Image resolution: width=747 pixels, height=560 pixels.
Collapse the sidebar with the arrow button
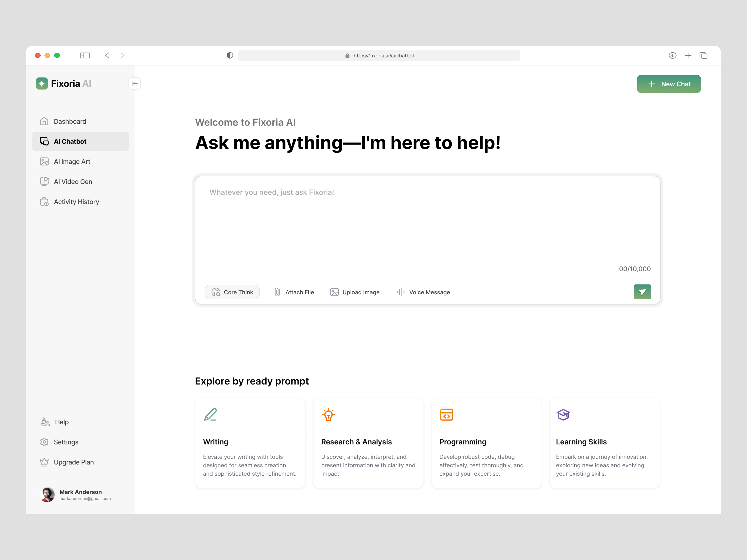135,84
